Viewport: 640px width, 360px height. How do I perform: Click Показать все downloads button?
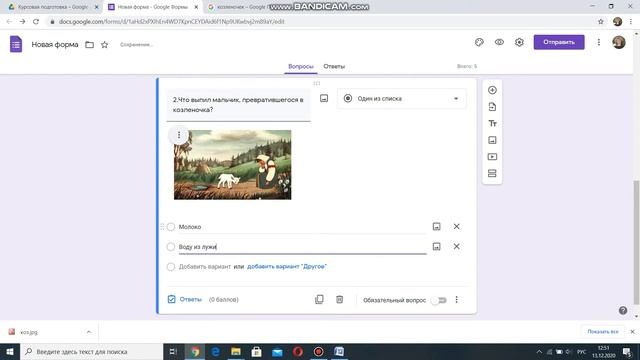tap(603, 331)
